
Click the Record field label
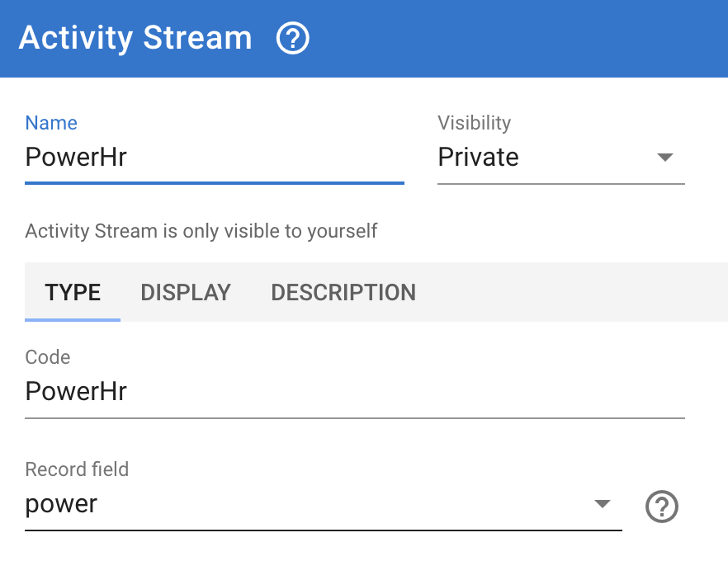77,469
